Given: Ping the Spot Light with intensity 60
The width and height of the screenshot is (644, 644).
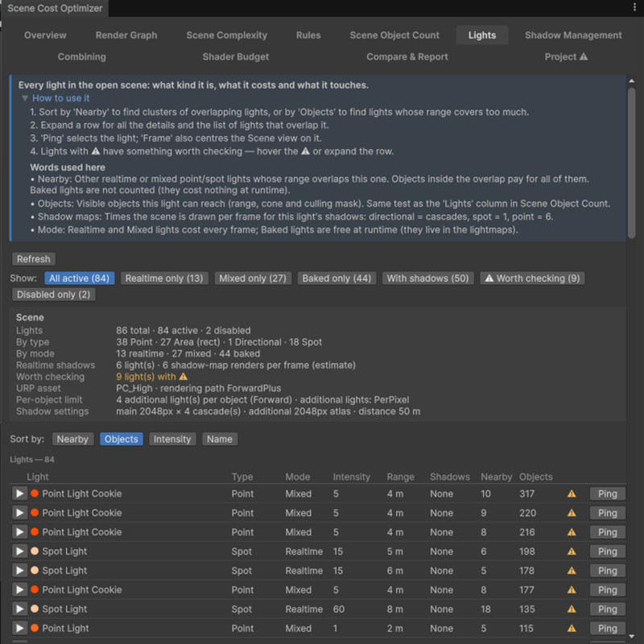Looking at the screenshot, I should tap(608, 609).
